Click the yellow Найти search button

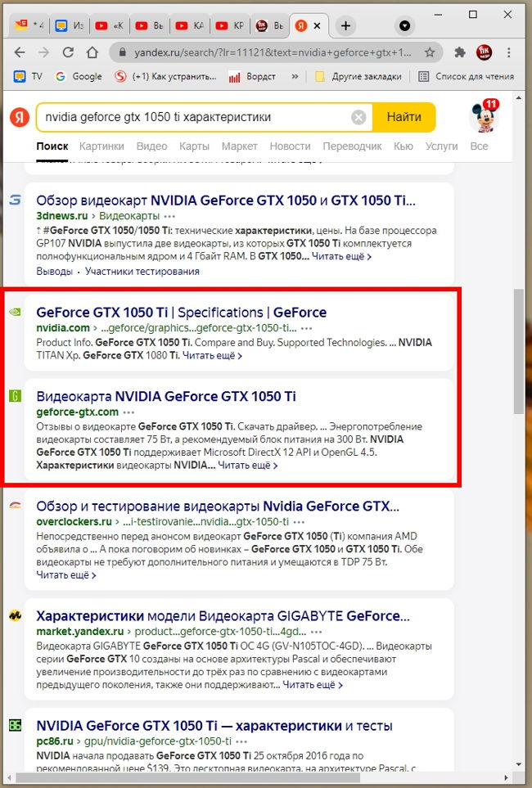[x=404, y=118]
